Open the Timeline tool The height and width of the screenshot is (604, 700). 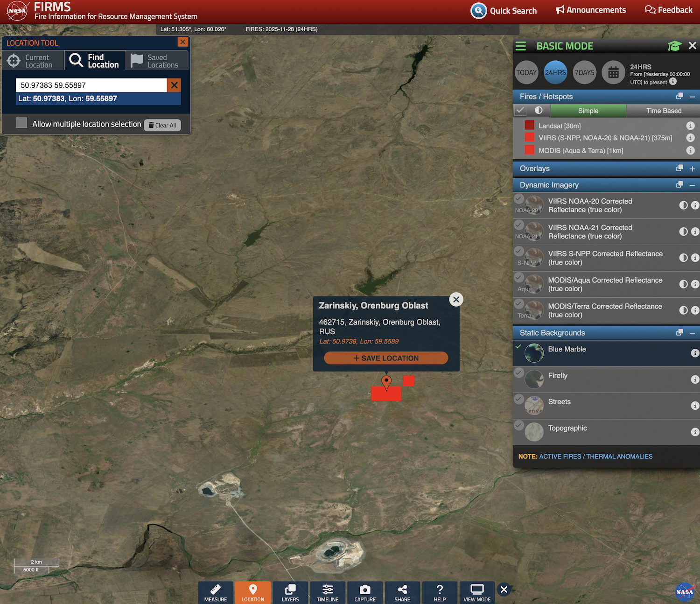tap(328, 592)
